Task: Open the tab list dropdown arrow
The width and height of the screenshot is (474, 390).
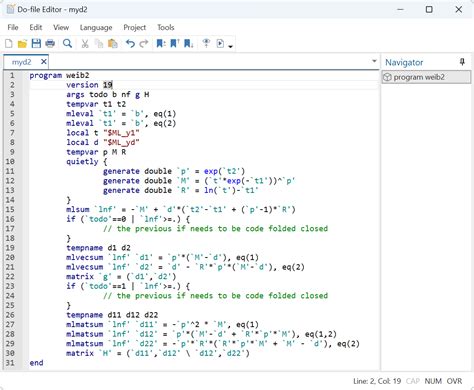Action: (374, 61)
